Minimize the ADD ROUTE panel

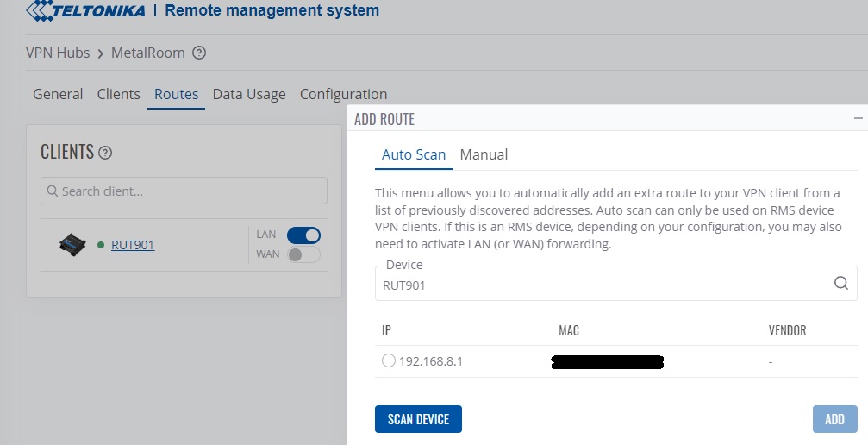coord(858,119)
